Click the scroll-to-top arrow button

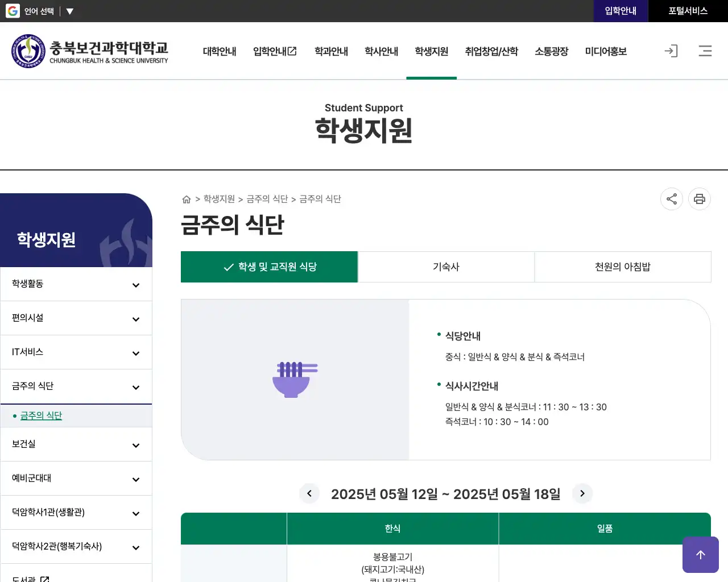coord(701,555)
